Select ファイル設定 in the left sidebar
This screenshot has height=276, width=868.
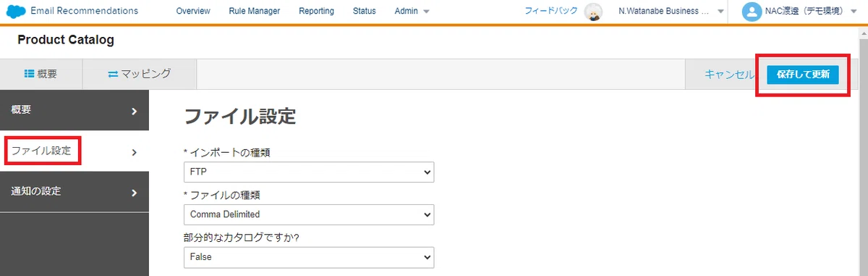point(75,151)
